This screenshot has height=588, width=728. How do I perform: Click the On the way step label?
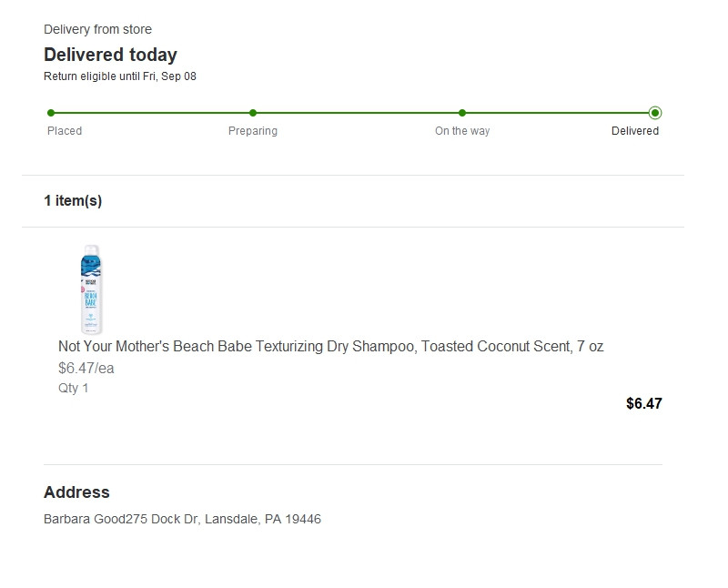click(462, 131)
